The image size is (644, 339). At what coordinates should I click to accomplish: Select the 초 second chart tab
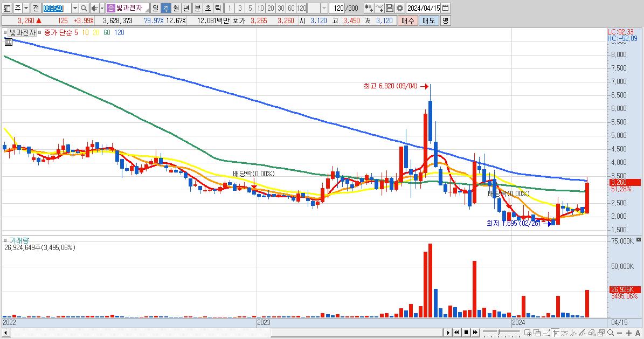[208, 8]
